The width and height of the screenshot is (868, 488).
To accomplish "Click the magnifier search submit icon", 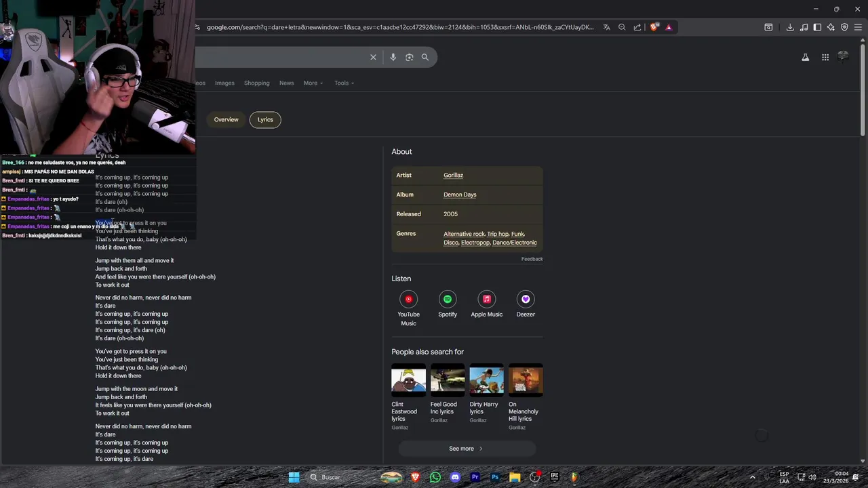I will point(425,58).
